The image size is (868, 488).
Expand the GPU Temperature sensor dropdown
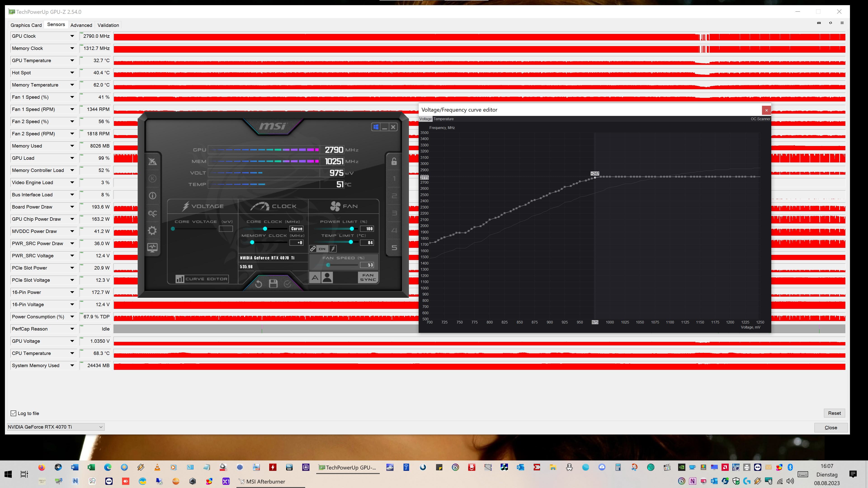[x=72, y=61]
